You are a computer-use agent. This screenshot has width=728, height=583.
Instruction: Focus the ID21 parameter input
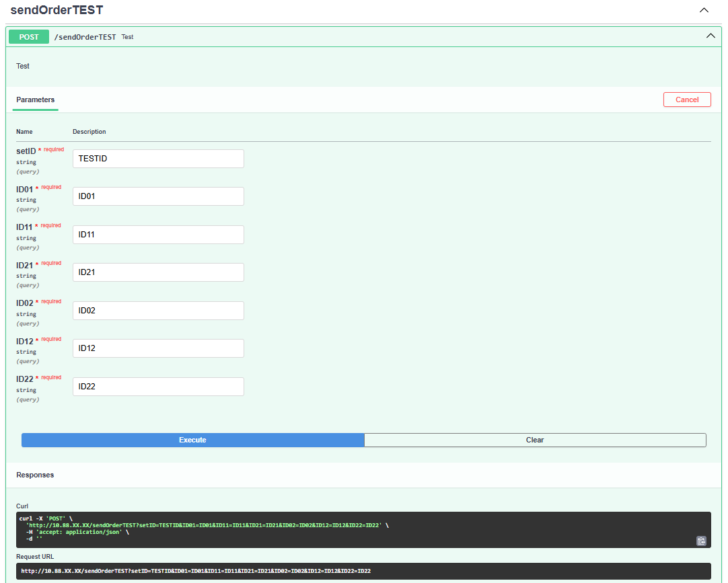click(158, 272)
